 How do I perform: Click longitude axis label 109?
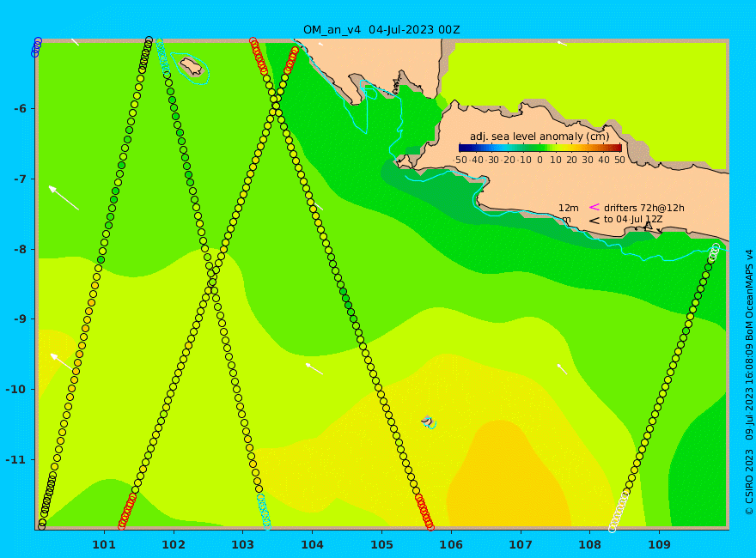660,544
